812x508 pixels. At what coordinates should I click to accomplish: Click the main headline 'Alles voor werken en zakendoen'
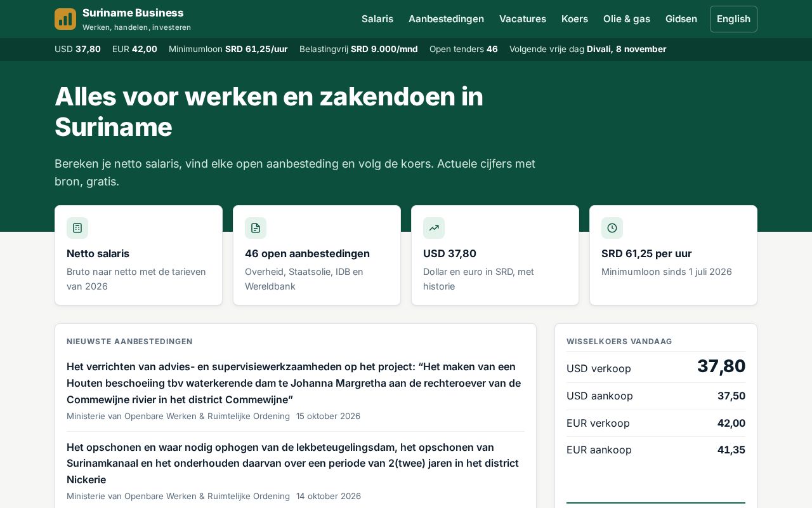[269, 112]
